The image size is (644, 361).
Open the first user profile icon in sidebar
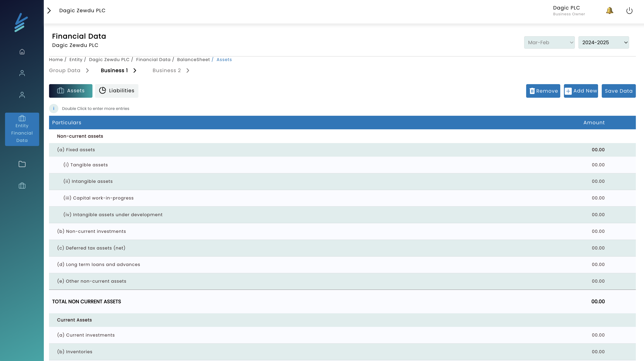[22, 73]
